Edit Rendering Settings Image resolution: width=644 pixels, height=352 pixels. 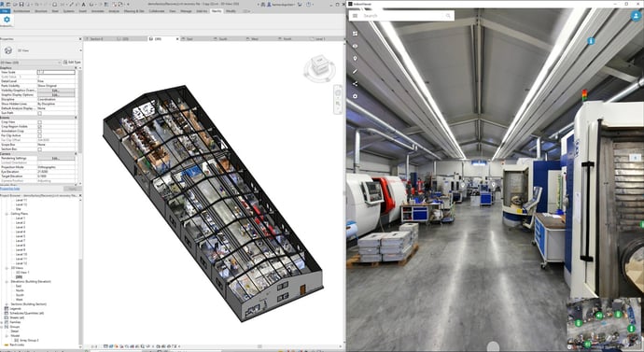click(x=56, y=158)
